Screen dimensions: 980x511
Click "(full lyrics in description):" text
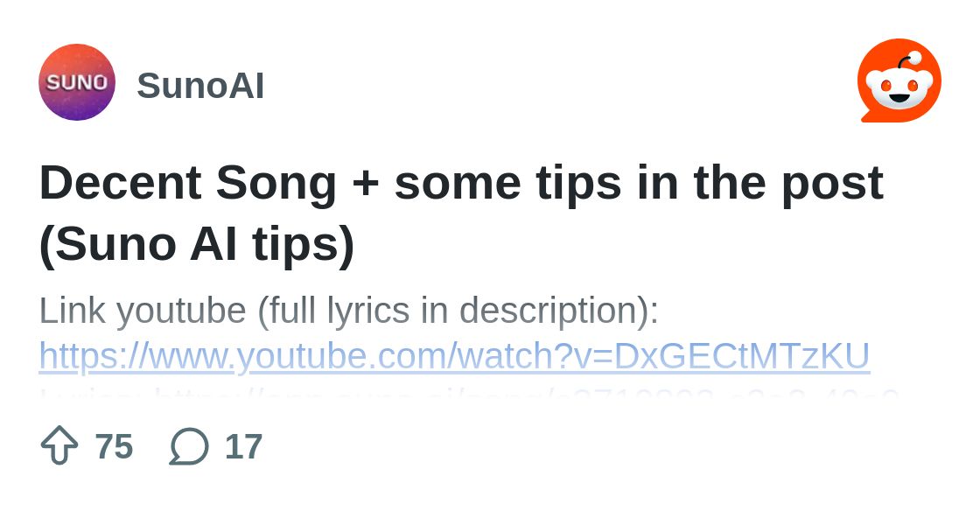pyautogui.click(x=458, y=311)
